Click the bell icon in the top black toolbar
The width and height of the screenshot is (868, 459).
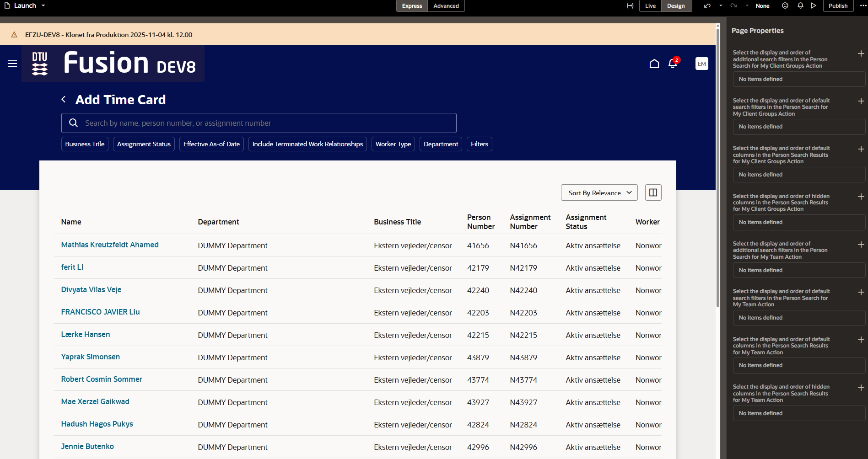tap(800, 5)
